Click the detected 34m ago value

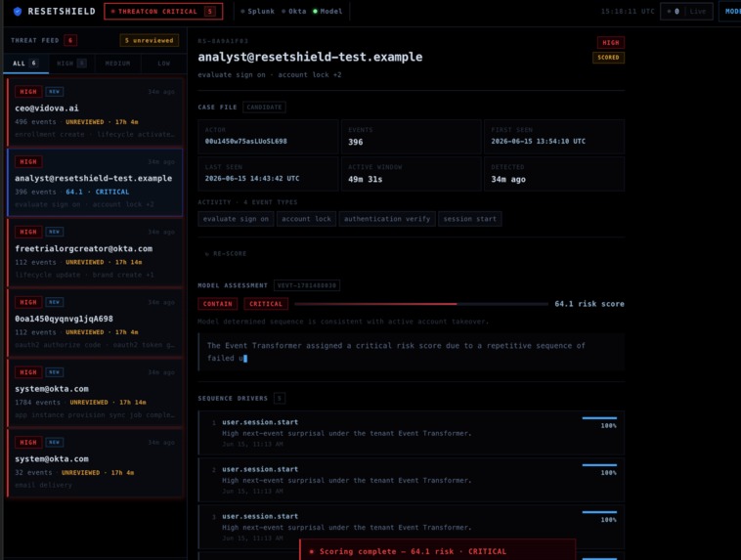[x=508, y=180]
